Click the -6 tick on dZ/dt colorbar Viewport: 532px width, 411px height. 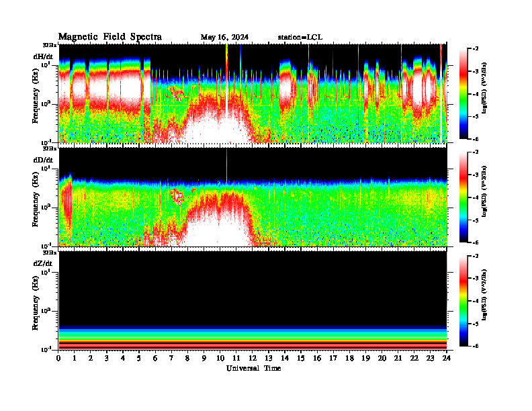(475, 347)
